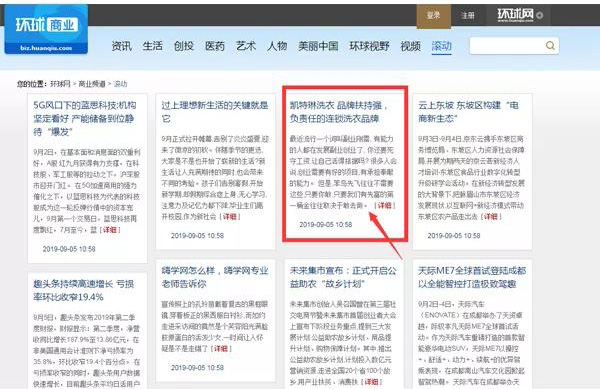The width and height of the screenshot is (600, 389).
Task: Click 滚动 in the breadcrumb
Action: coord(120,84)
